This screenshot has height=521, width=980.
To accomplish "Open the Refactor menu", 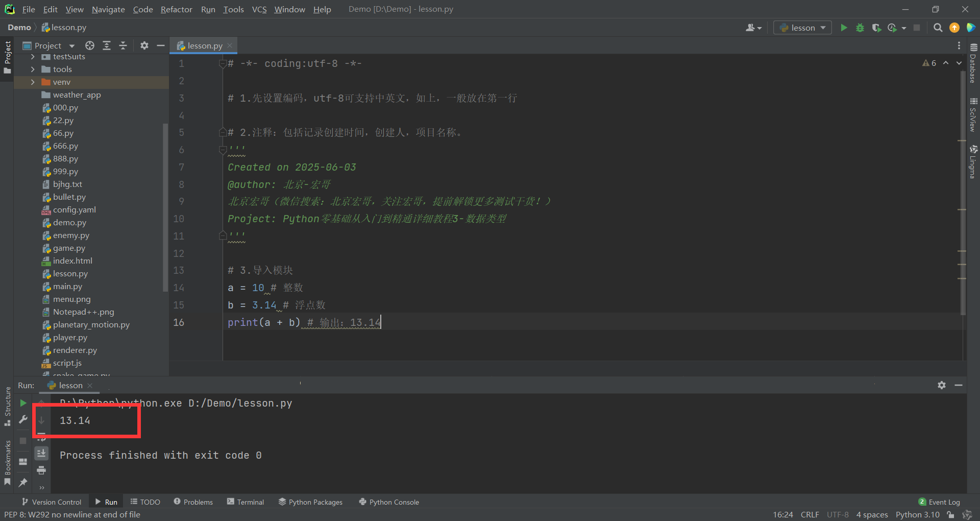I will [176, 9].
